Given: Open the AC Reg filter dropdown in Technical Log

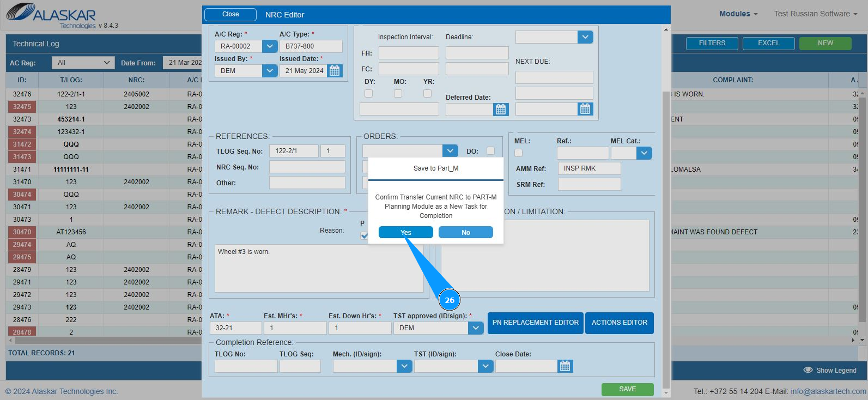Looking at the screenshot, I should 83,63.
